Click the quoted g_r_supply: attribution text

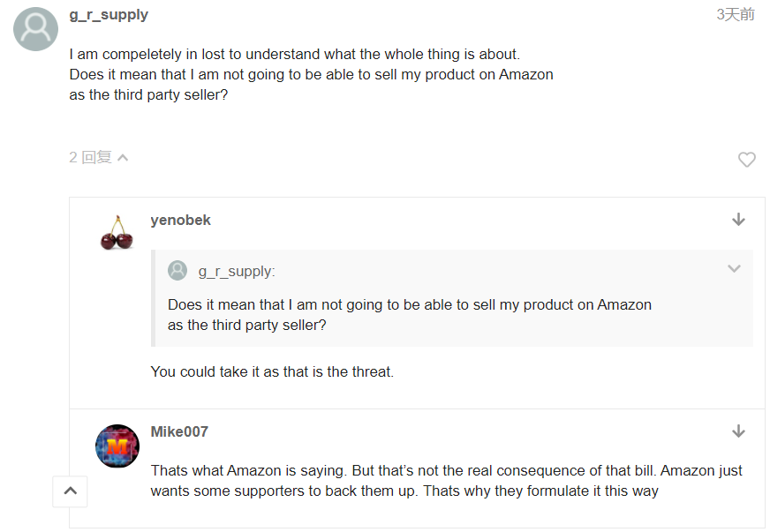(x=236, y=272)
